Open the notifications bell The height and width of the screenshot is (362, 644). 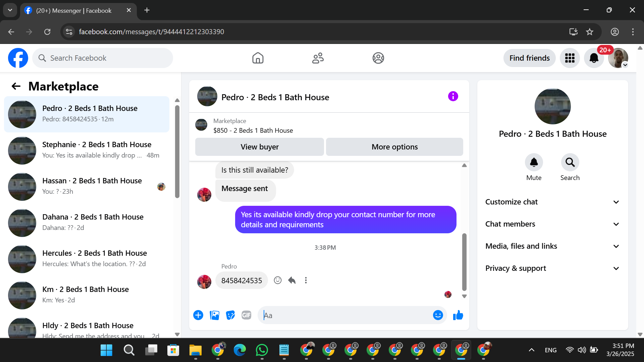pyautogui.click(x=594, y=58)
